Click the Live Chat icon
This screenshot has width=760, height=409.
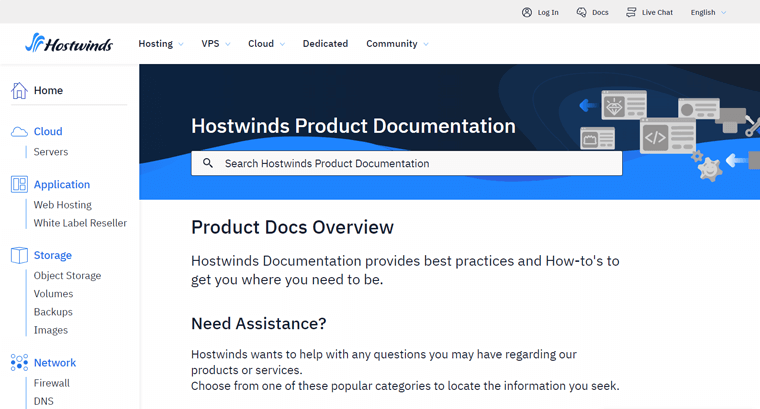[631, 12]
